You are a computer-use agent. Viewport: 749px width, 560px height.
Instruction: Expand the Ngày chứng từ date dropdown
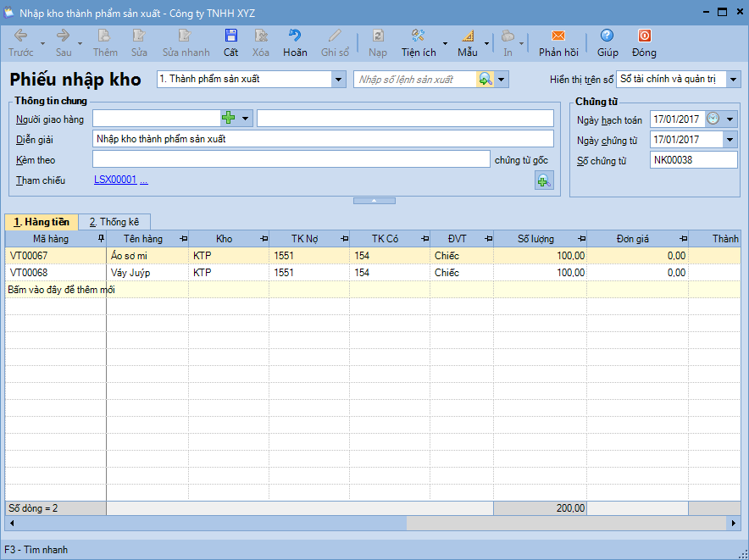tap(730, 140)
